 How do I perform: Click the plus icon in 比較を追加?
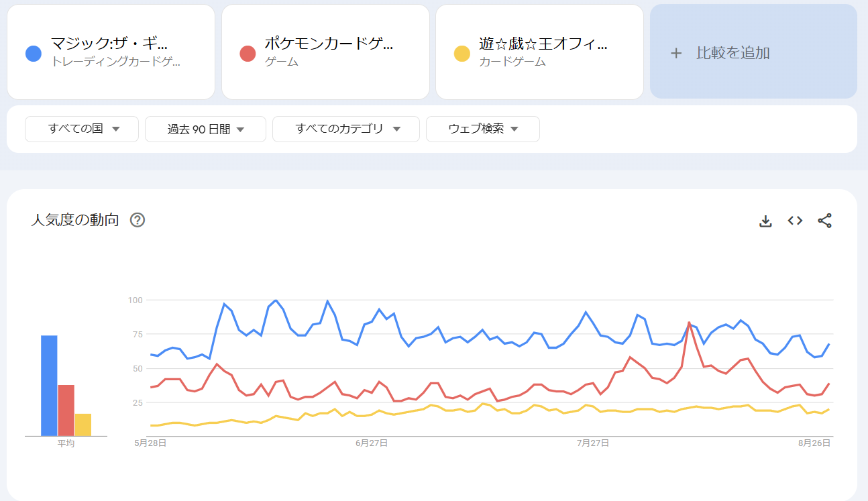pyautogui.click(x=676, y=53)
